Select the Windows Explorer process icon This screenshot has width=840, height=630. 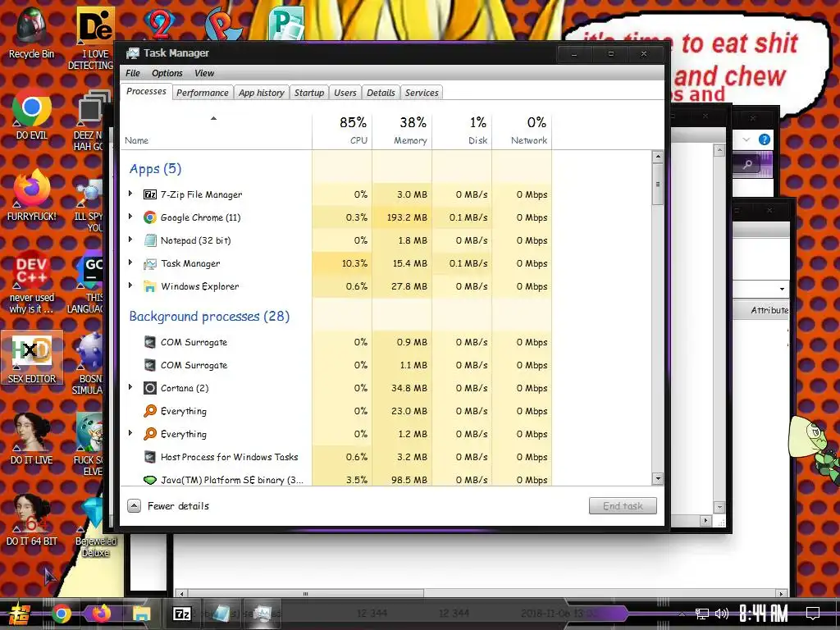[x=150, y=286]
